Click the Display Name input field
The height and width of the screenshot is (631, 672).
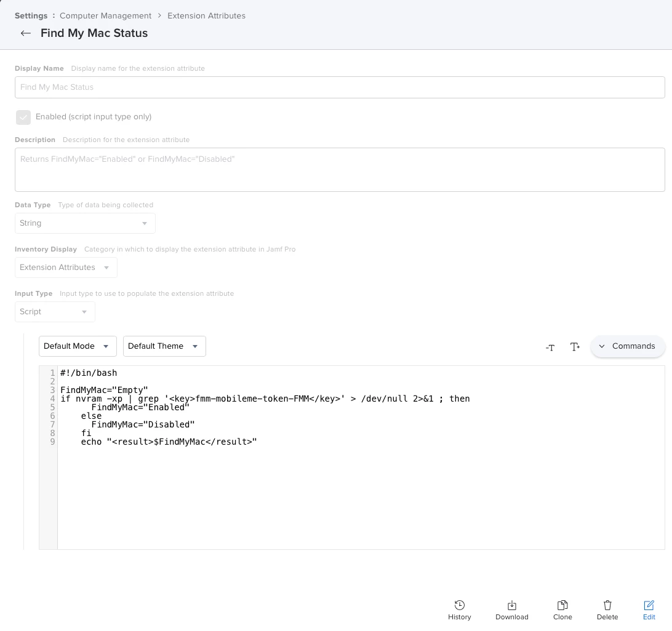[340, 87]
